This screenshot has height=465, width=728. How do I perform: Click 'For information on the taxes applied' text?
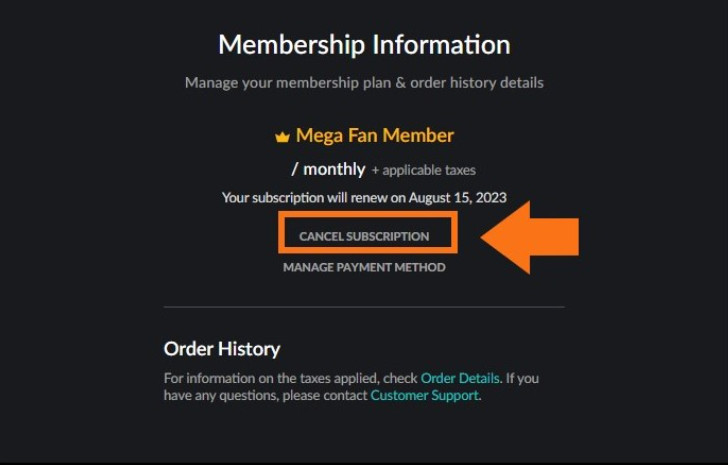[x=271, y=378]
